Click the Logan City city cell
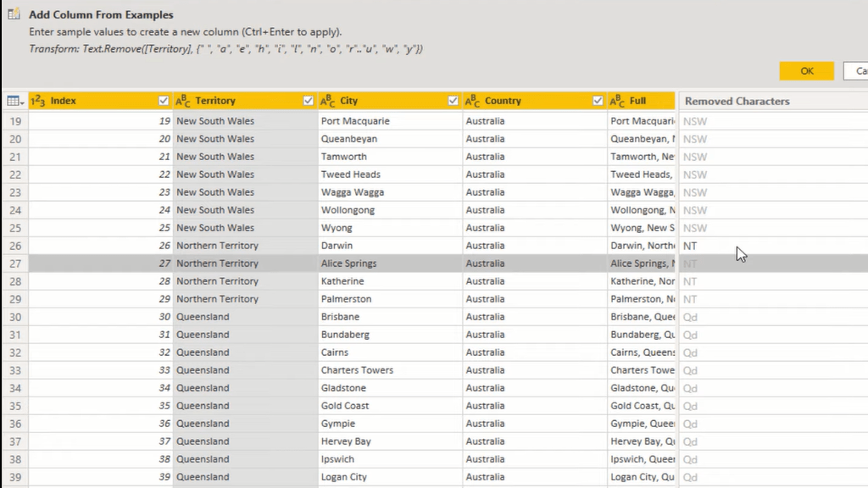Image resolution: width=868 pixels, height=488 pixels. click(x=390, y=476)
